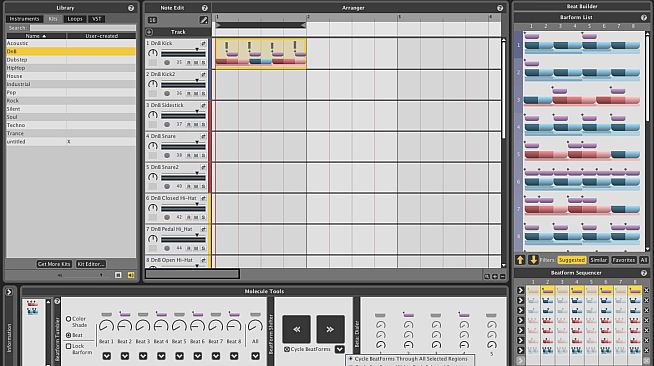
Task: Add a new track with plus icon
Action: point(149,32)
